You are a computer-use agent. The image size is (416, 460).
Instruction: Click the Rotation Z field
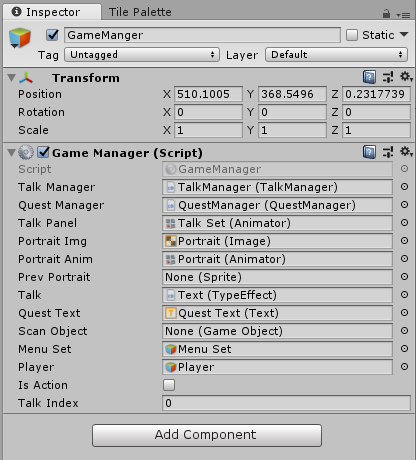pyautogui.click(x=376, y=112)
